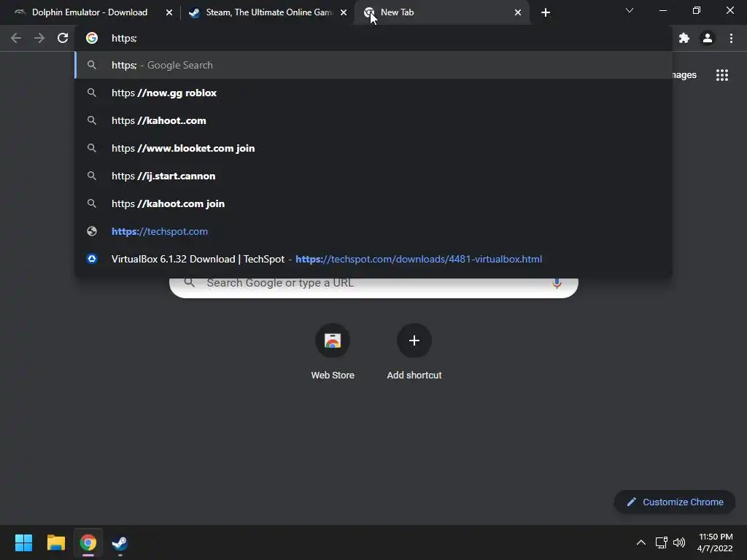Choose the kahoot..com suggestion
This screenshot has height=560, width=747.
[373, 120]
